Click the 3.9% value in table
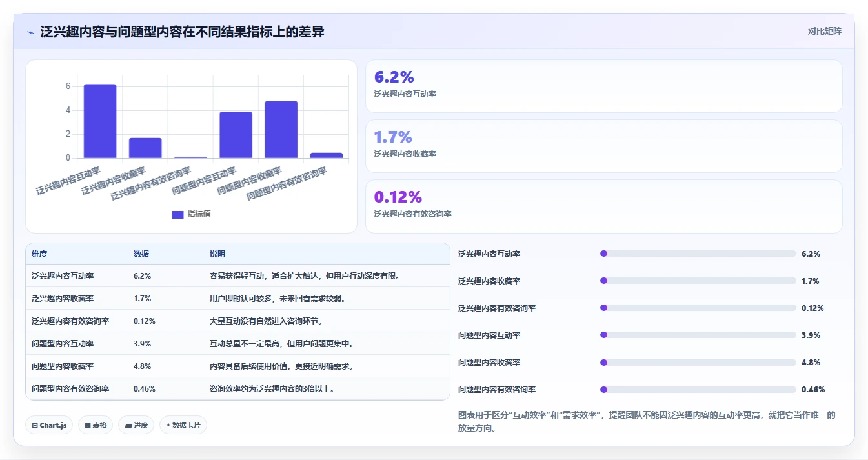The height and width of the screenshot is (460, 868). click(x=142, y=344)
